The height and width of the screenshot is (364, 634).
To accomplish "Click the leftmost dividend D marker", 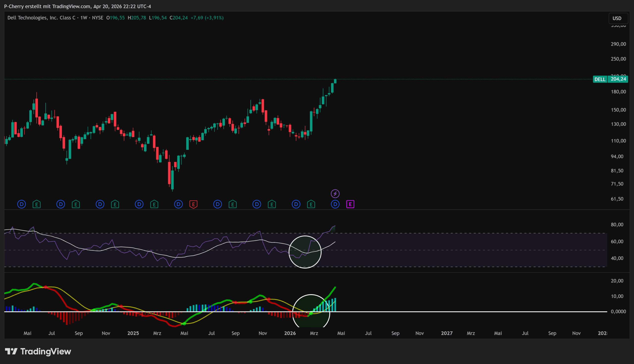I will [x=22, y=204].
